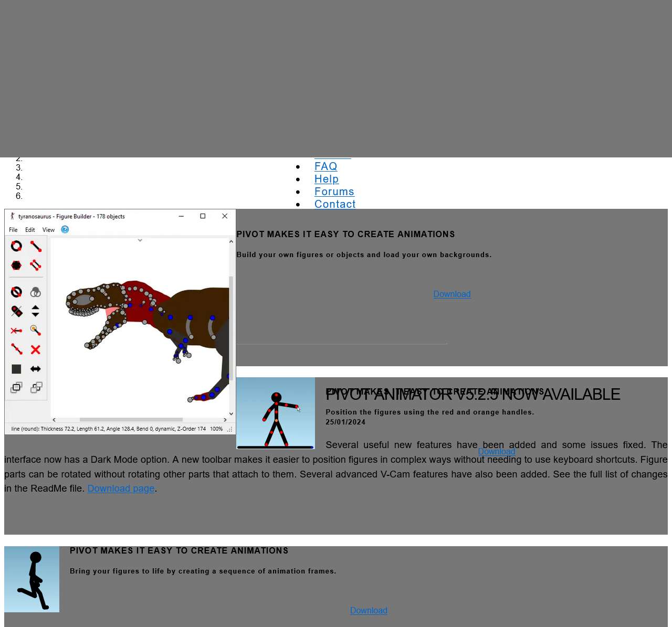Click the black up-down arrows Z-order icon
Viewport: 672px width, 627px height.
point(36,311)
